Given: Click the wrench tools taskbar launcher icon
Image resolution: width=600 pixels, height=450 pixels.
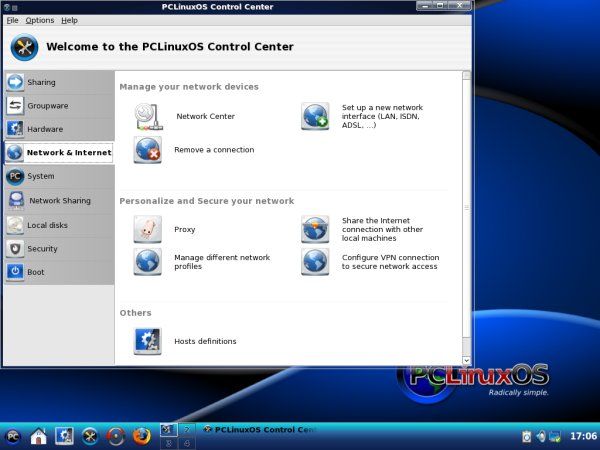Looking at the screenshot, I should pos(90,437).
